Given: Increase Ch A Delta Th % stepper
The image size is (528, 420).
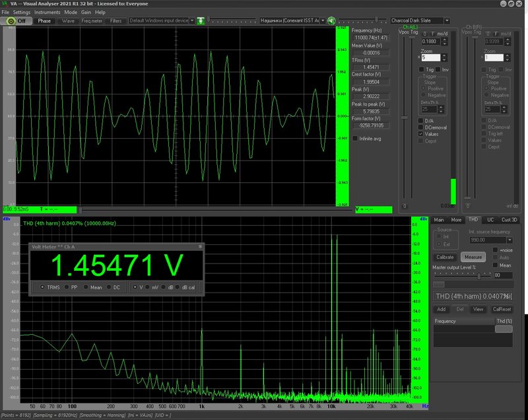Looking at the screenshot, I should tap(441, 108).
